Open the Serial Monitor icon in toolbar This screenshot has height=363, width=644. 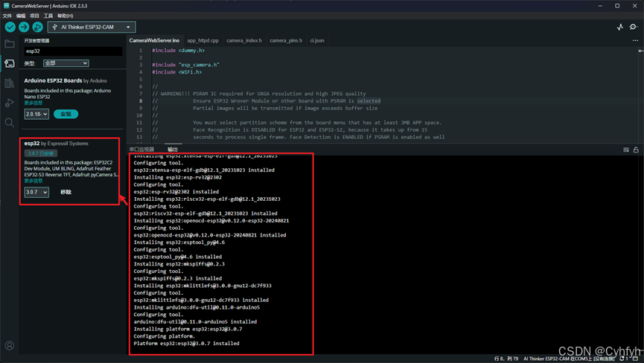(x=634, y=27)
